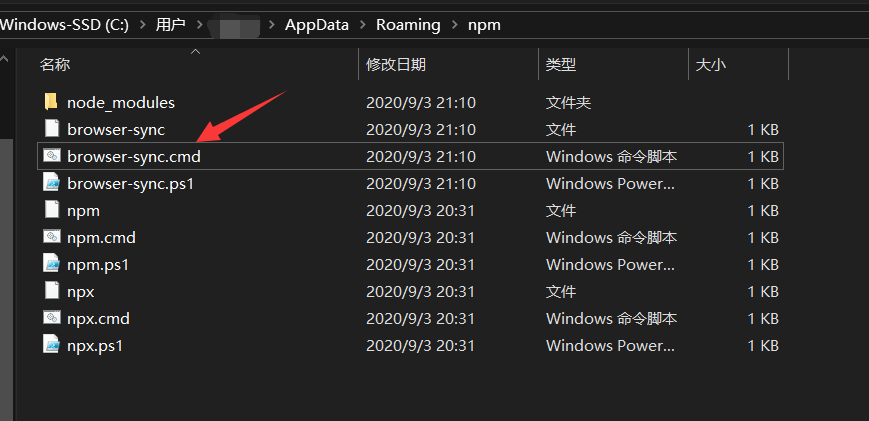Expand chevron after Roaming in address bar
The image size is (869, 421).
point(454,25)
